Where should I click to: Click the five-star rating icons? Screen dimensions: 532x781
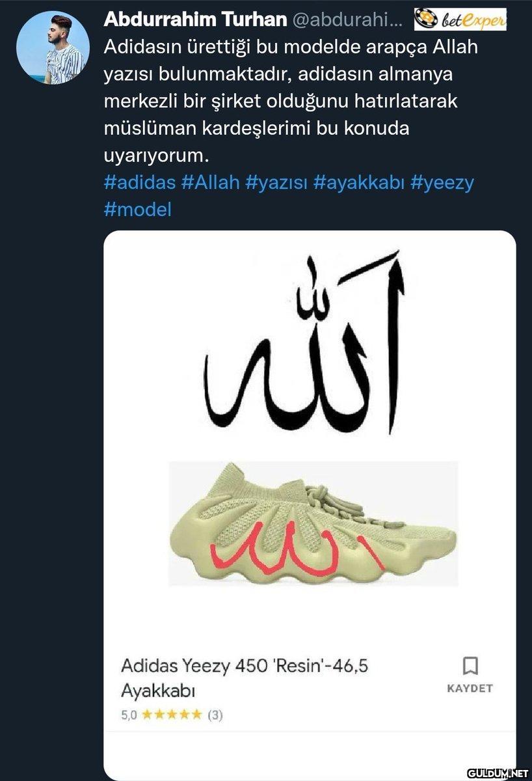point(172,715)
